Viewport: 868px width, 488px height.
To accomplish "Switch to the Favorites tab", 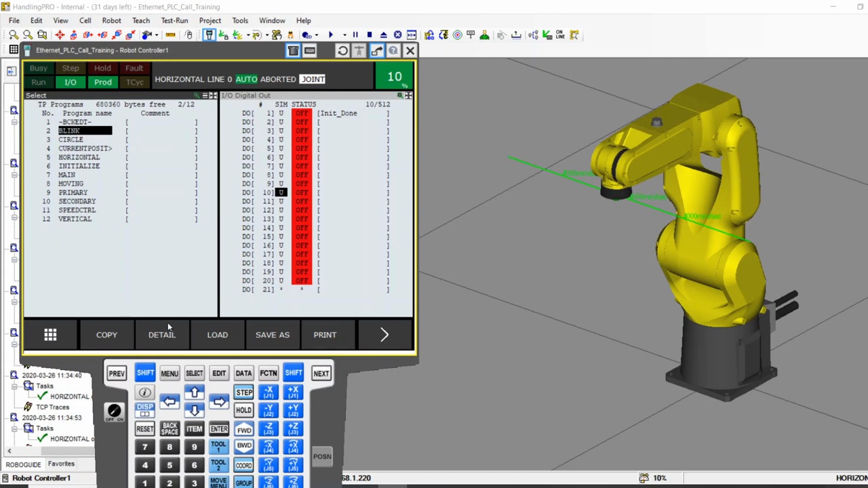I will pos(61,464).
